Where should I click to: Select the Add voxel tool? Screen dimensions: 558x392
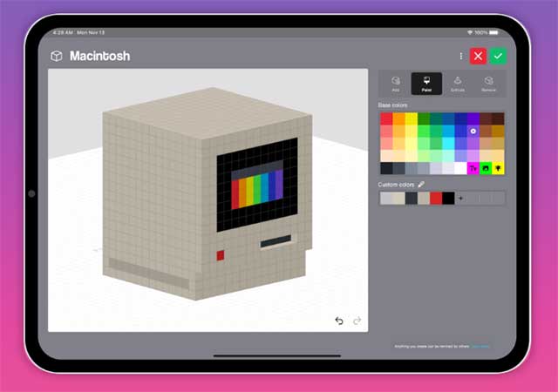click(395, 84)
